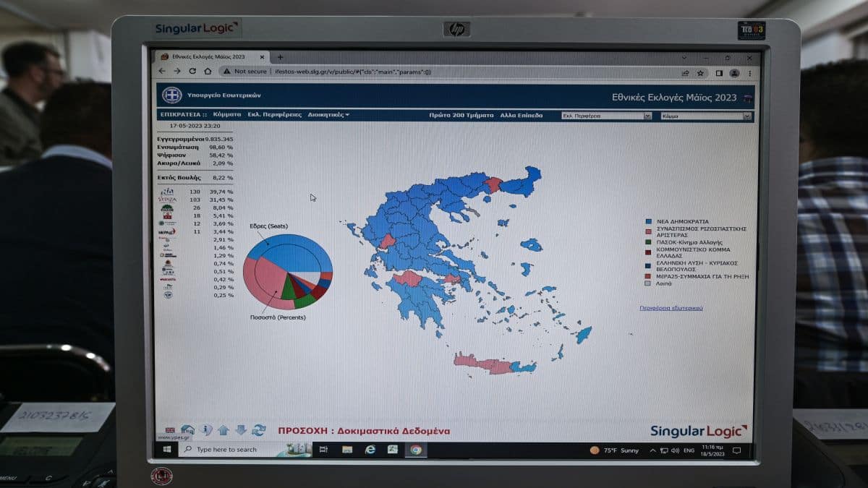
Task: Click the weather 75°F Sunny widget
Action: [615, 450]
